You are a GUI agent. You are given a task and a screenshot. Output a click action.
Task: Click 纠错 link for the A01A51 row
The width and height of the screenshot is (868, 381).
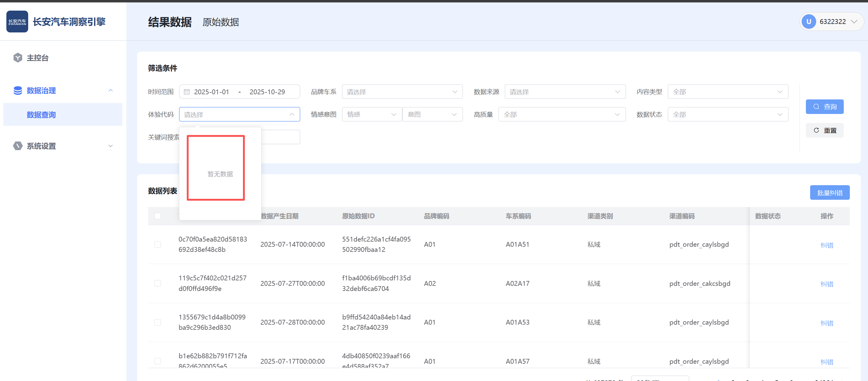pos(826,245)
